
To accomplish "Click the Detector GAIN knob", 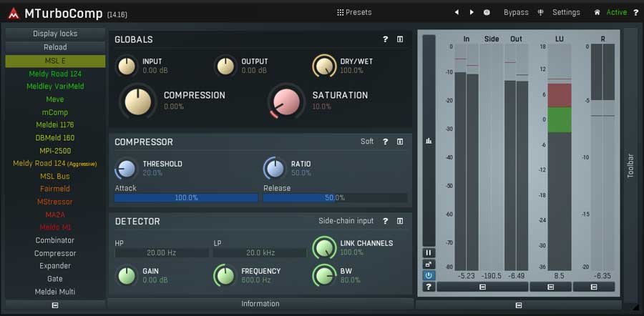I will (127, 276).
